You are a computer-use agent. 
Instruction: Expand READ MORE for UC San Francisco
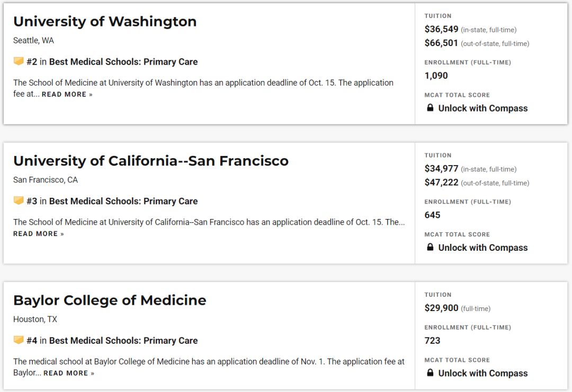tap(39, 234)
